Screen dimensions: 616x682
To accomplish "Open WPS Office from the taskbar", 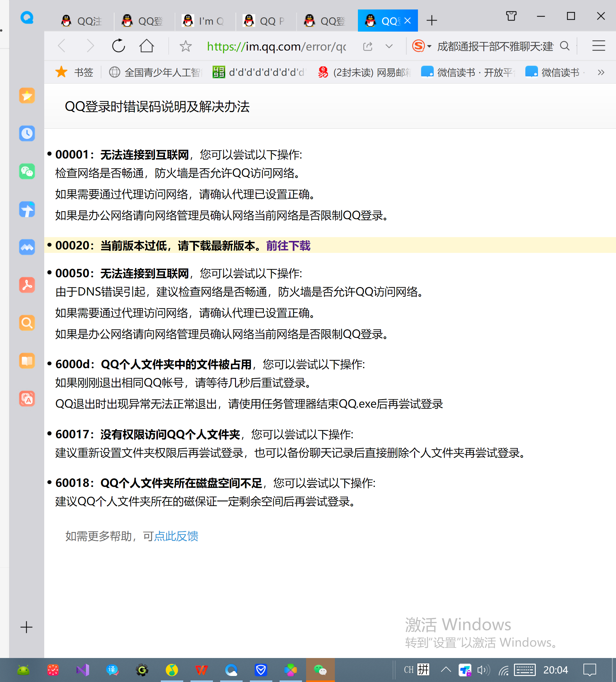I will 202,670.
